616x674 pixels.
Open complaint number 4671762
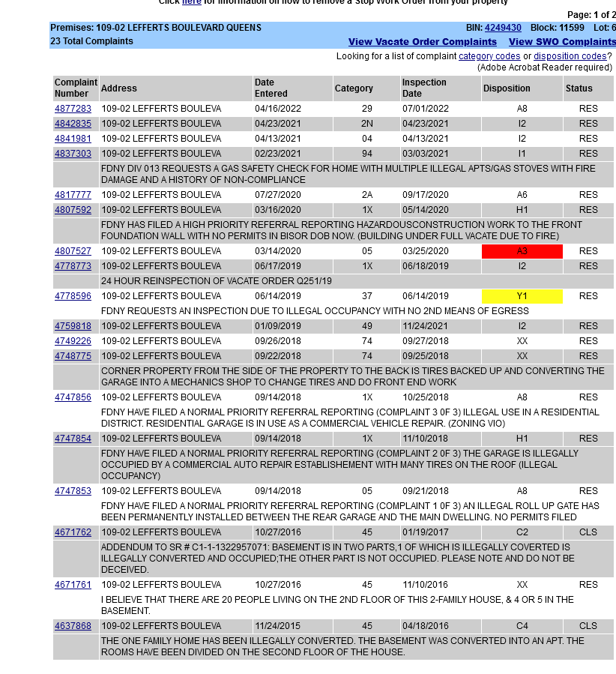pyautogui.click(x=73, y=533)
